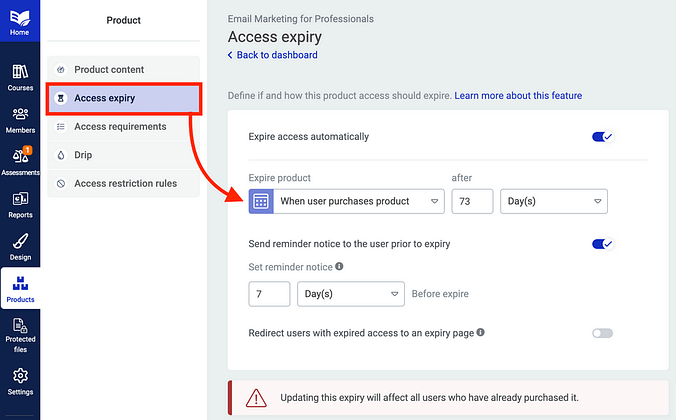The width and height of the screenshot is (676, 420).
Task: Turn off the reminder notice toggle
Action: (x=602, y=244)
